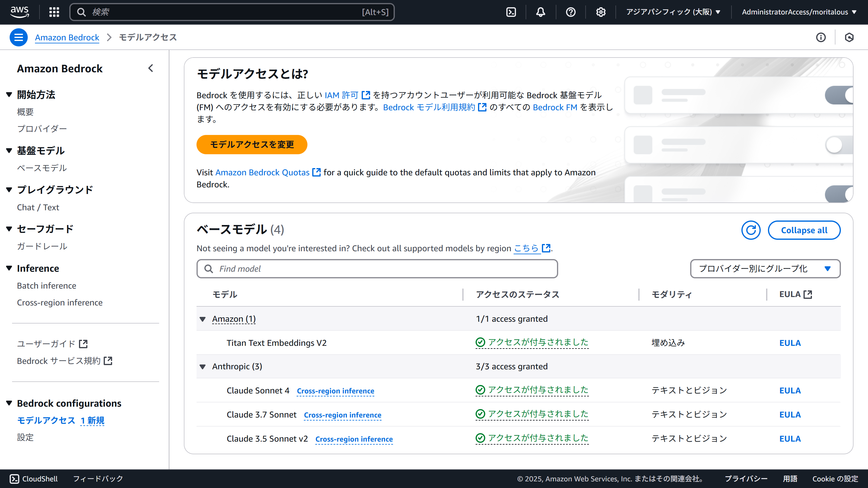Open ガードレール in the sidebar
This screenshot has width=868, height=488.
(42, 246)
